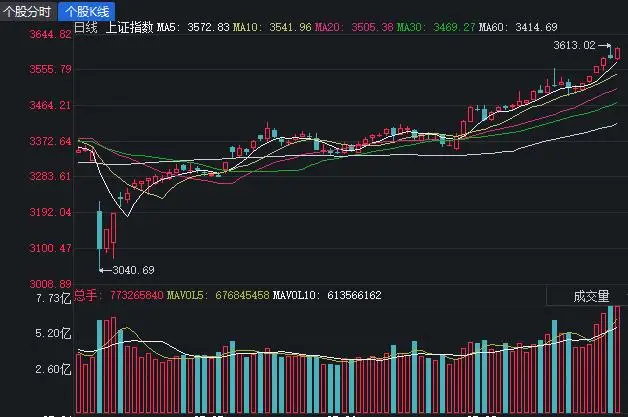
Task: Click the 7.73亿 volume axis label
Action: [50, 298]
